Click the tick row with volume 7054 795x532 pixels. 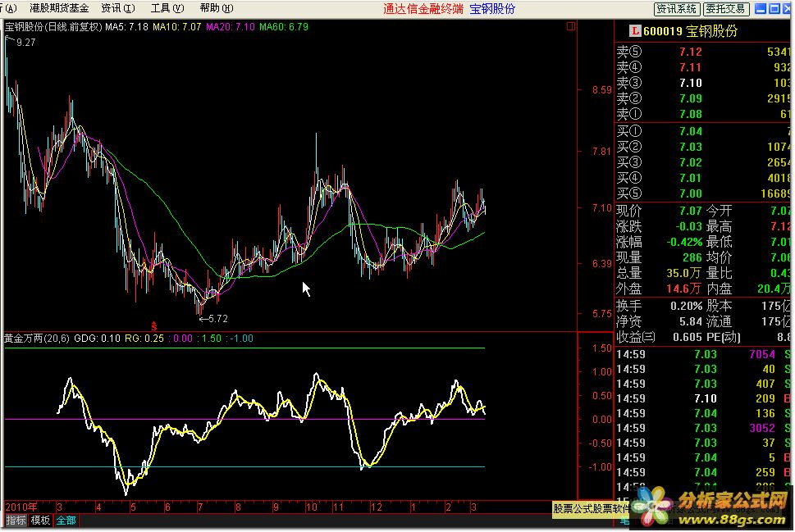pos(704,355)
